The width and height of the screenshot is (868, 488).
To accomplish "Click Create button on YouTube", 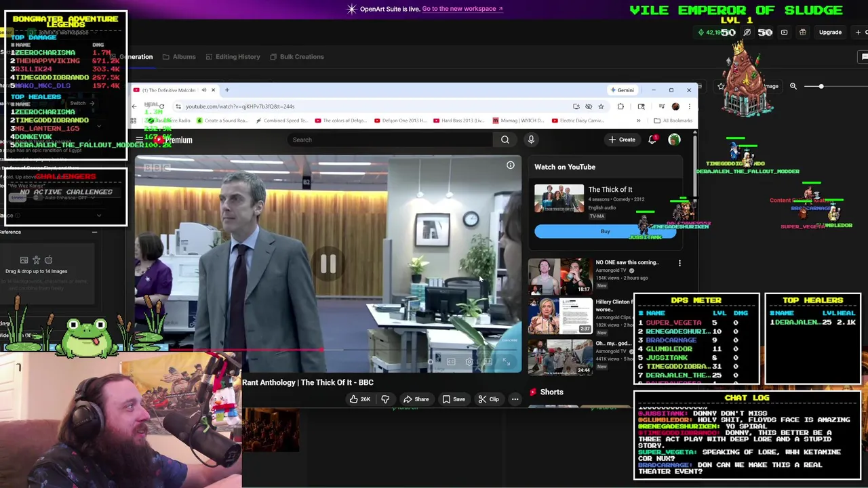I will pos(622,140).
